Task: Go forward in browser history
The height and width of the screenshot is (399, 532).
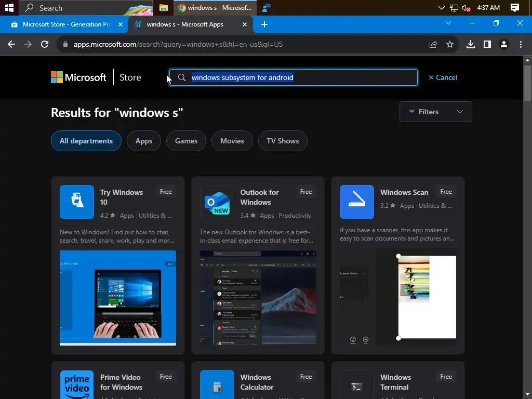Action: (28, 45)
